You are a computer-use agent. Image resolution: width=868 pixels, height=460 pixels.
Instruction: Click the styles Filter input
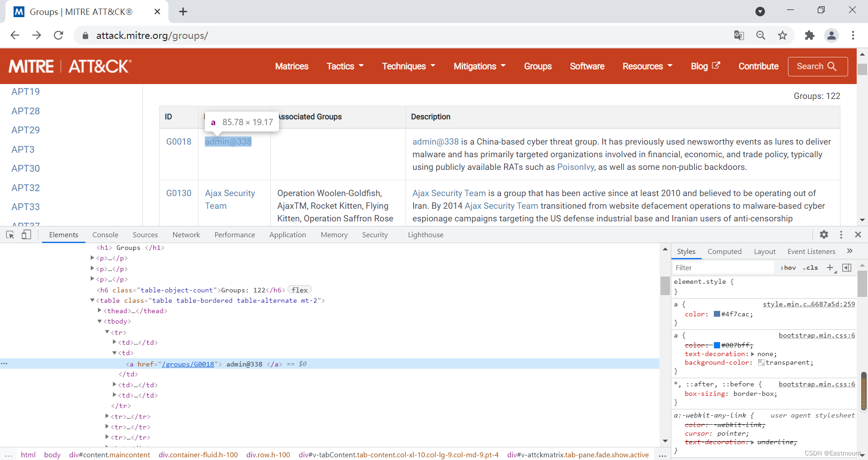(x=723, y=268)
